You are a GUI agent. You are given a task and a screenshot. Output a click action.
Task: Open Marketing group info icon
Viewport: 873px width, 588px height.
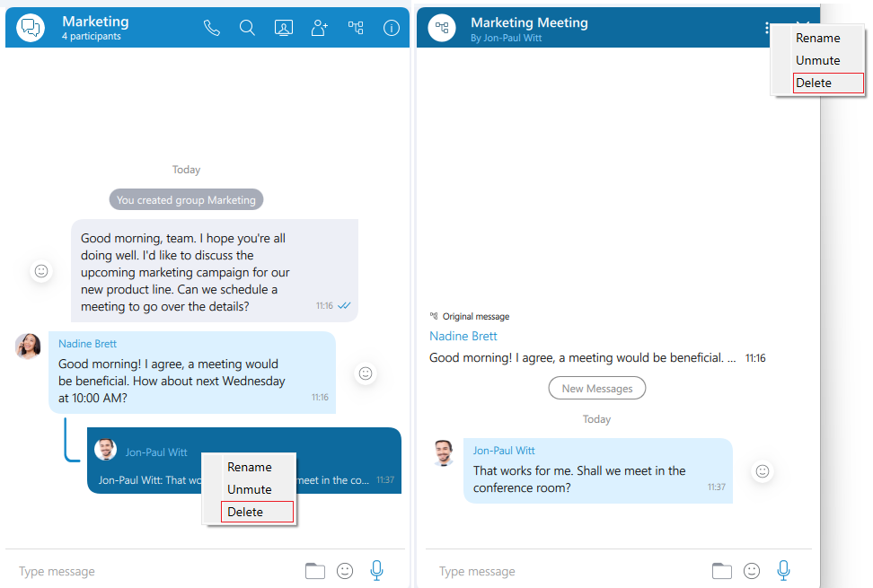click(x=392, y=27)
